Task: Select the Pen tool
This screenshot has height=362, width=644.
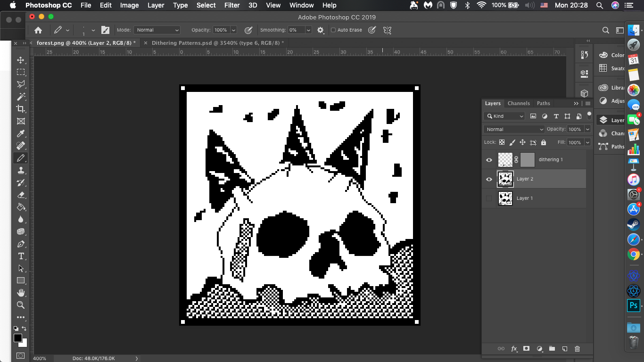Action: click(21, 244)
